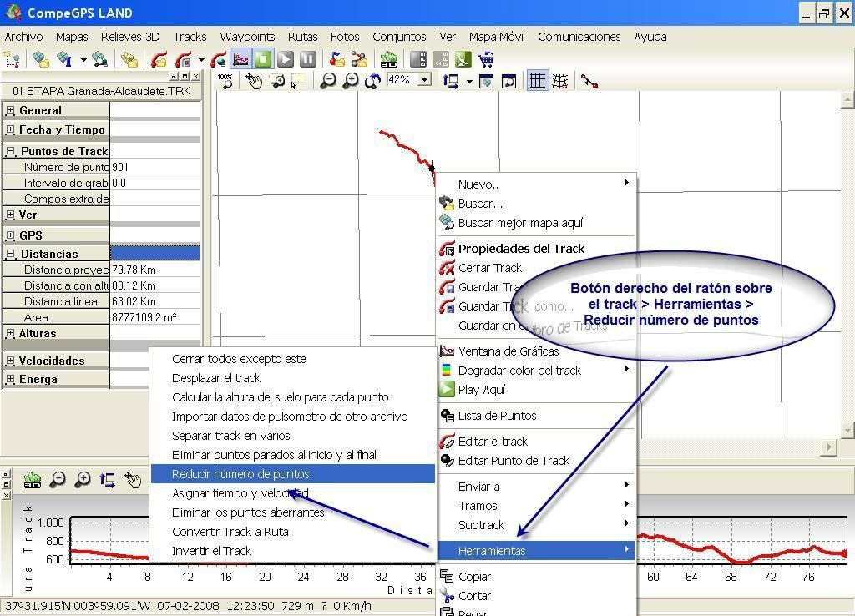
Task: Click the shopping cart icon
Action: click(485, 59)
